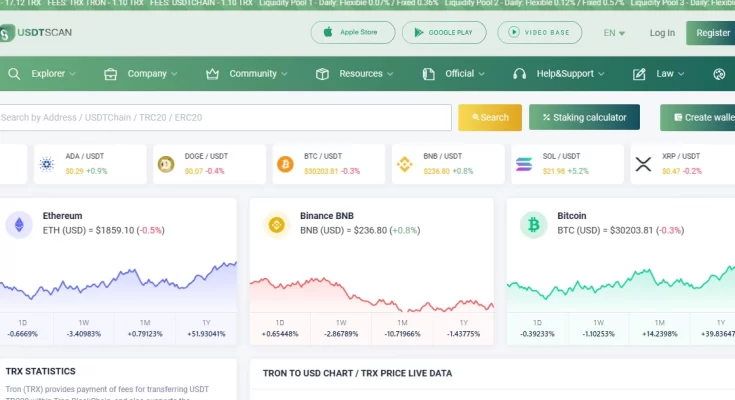Click the Log In link
Image resolution: width=735 pixels, height=400 pixels.
(662, 33)
